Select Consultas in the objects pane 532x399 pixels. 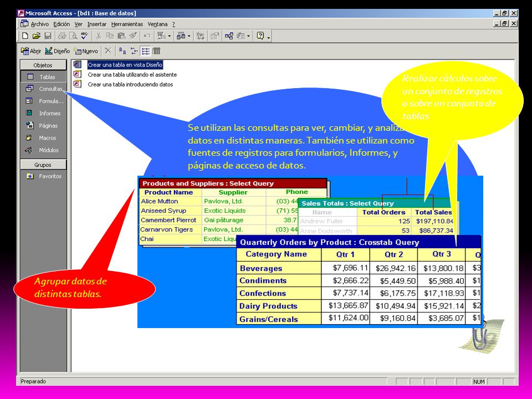click(44, 89)
